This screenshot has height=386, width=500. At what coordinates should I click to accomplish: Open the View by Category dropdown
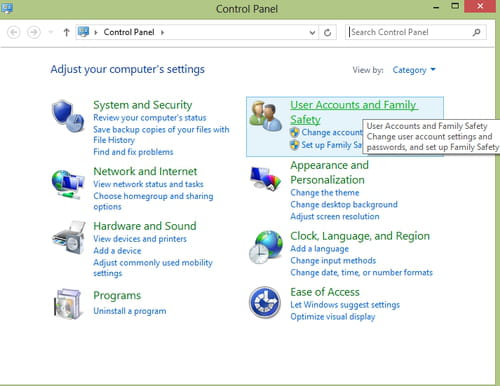point(414,70)
